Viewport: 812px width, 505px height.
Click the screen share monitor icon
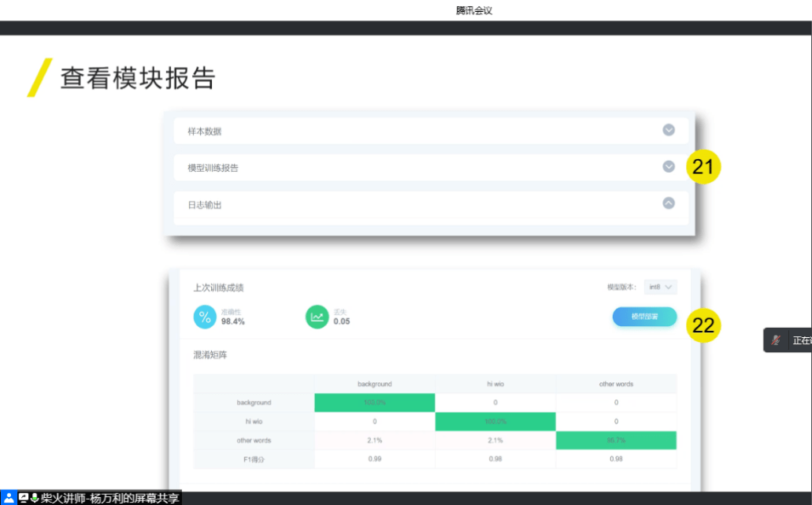click(23, 498)
